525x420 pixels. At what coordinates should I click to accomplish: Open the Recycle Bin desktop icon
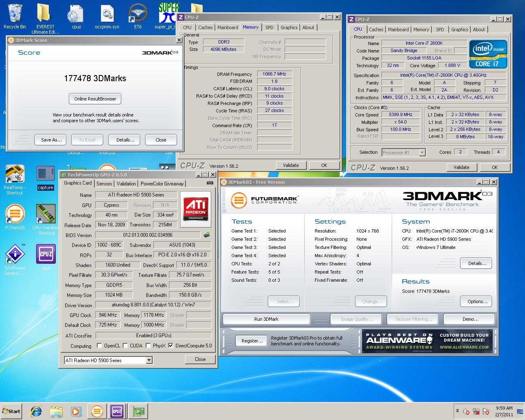click(15, 16)
